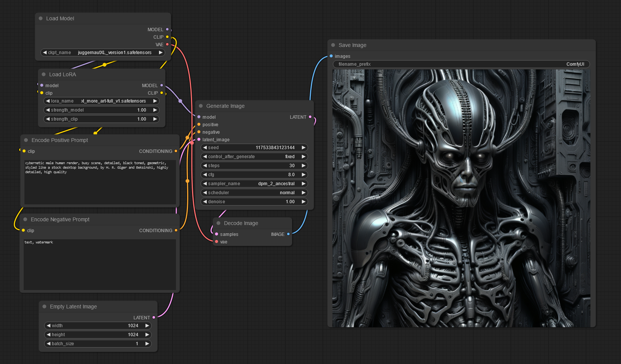The image size is (621, 364).
Task: Increase seed value with right arrow
Action: tap(304, 148)
